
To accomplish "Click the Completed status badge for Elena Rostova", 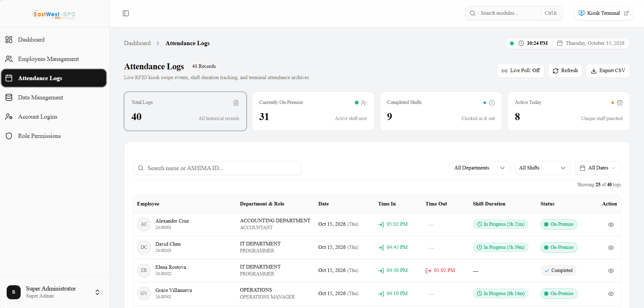I will 559,271.
